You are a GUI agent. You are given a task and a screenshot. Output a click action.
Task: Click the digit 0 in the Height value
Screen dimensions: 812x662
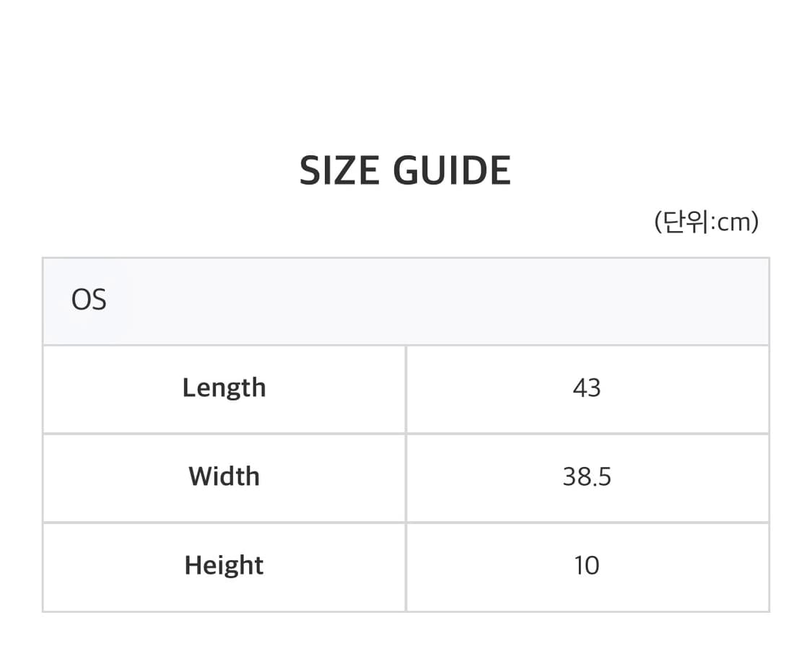coord(593,565)
